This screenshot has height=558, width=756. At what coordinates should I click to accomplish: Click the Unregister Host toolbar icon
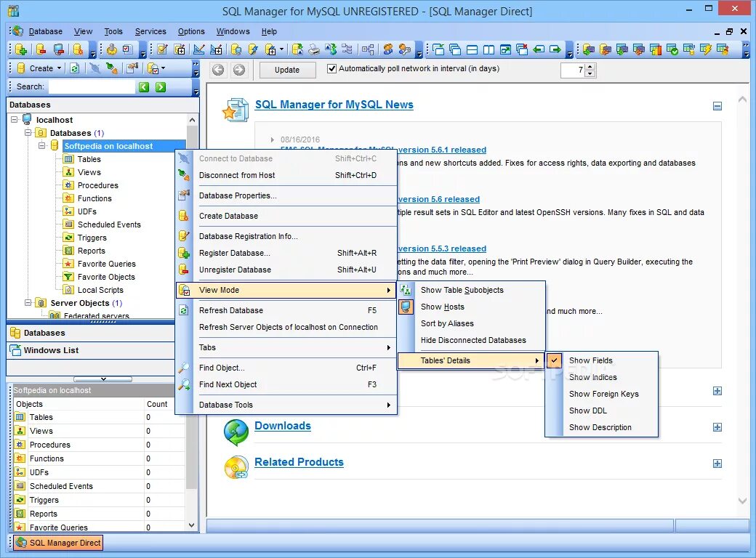pyautogui.click(x=60, y=49)
